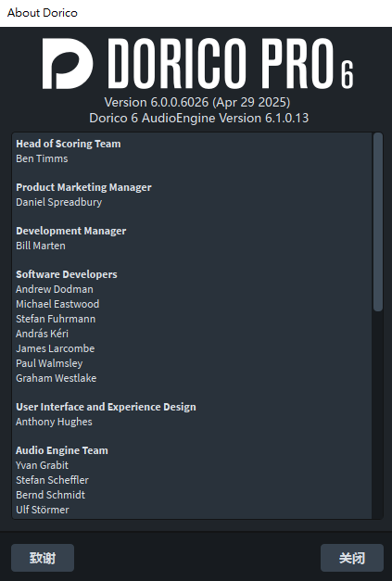This screenshot has height=581, width=392.
Task: Click the 'Software Developers' heading
Action: tap(67, 274)
